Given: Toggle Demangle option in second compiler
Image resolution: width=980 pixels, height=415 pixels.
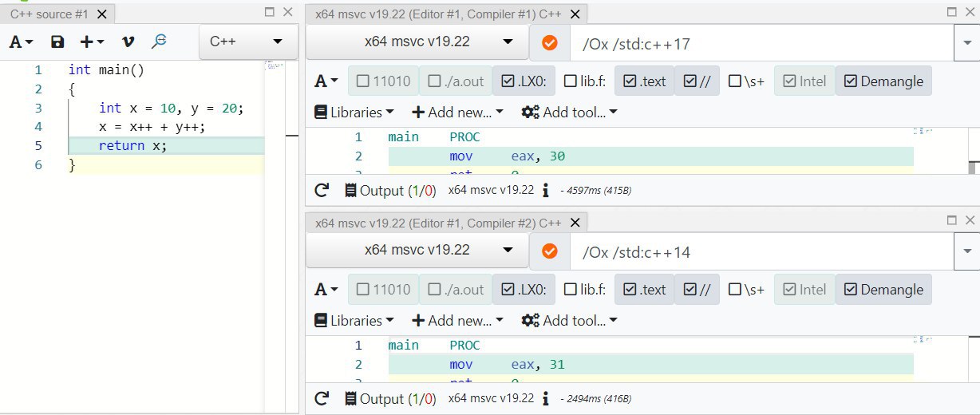Looking at the screenshot, I should [x=883, y=290].
